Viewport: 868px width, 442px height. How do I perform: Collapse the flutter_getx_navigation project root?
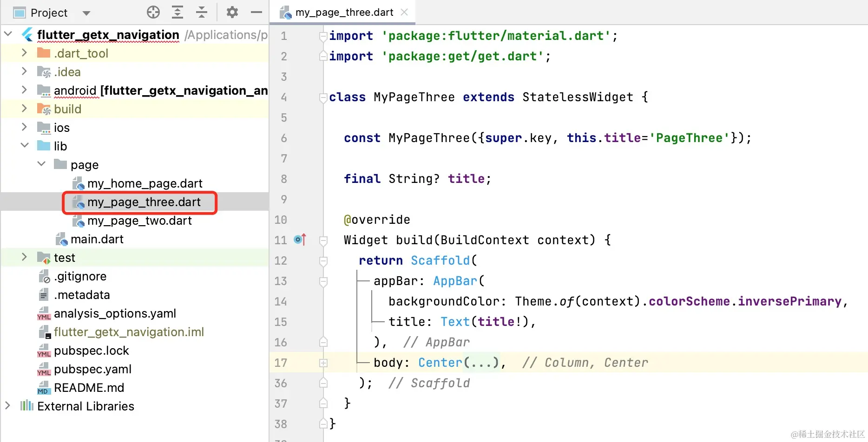(8, 34)
